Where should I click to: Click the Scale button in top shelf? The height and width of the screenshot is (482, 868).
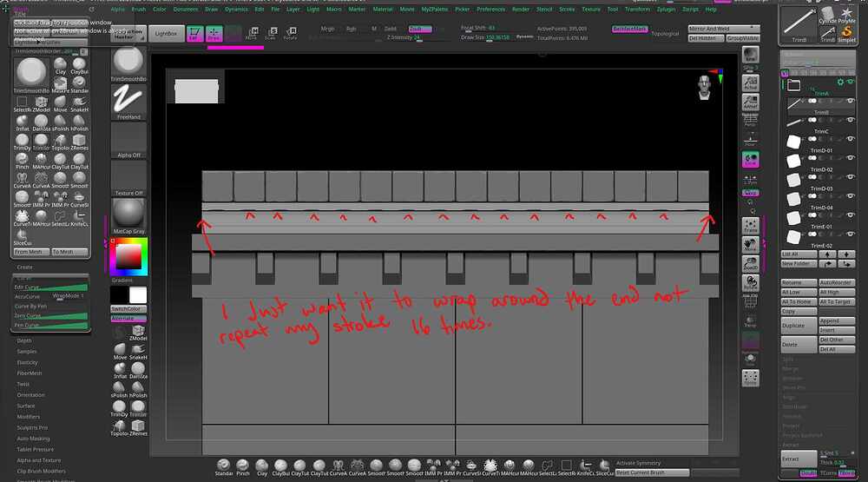[x=271, y=33]
